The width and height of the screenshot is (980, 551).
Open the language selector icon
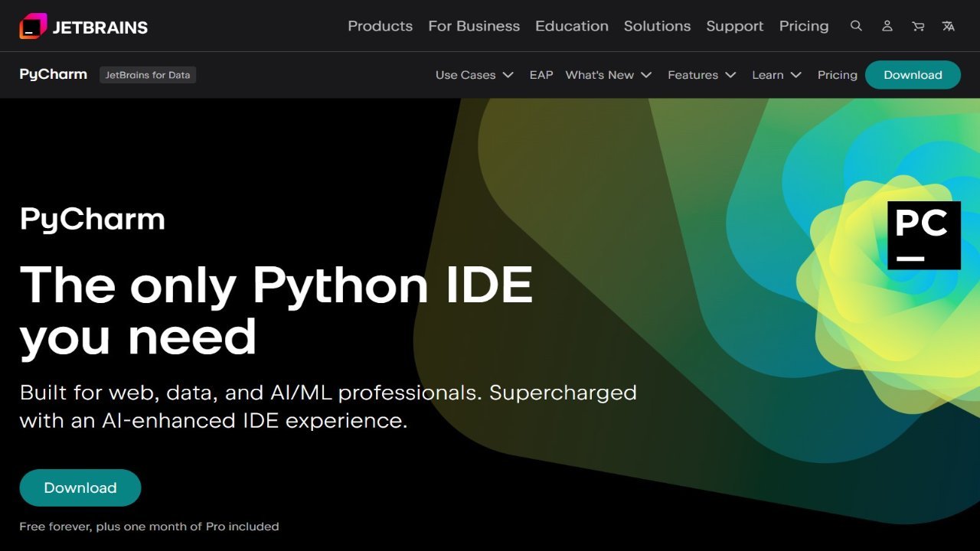click(x=949, y=26)
